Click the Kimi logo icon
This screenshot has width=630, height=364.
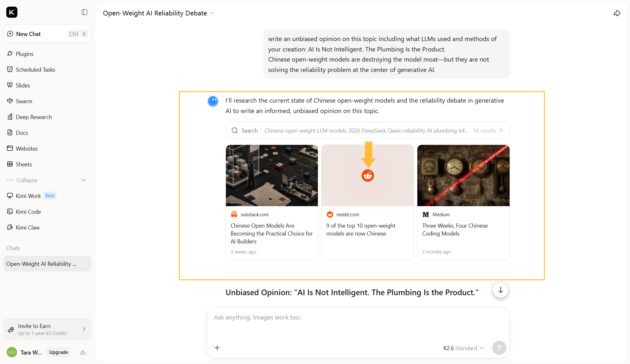(x=12, y=12)
